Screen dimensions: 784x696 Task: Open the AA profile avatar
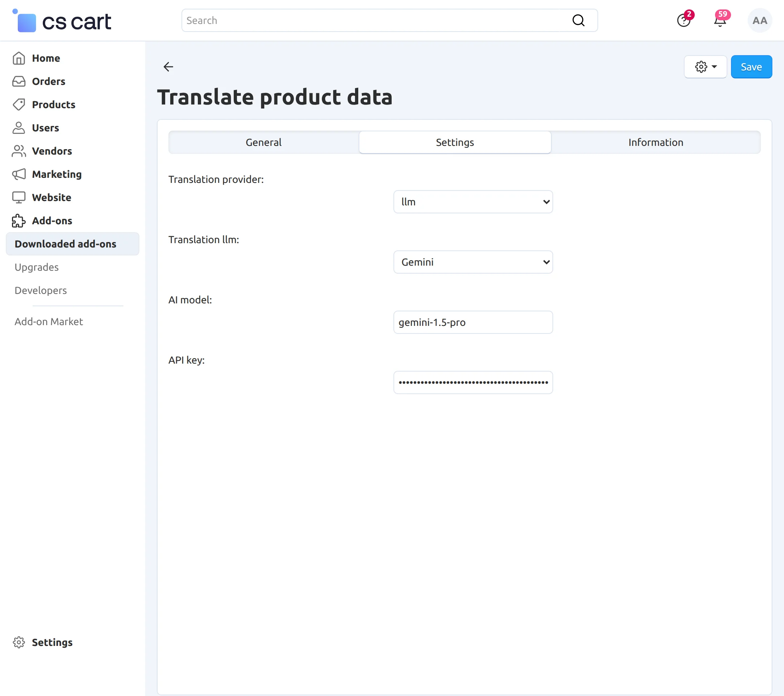tap(759, 20)
